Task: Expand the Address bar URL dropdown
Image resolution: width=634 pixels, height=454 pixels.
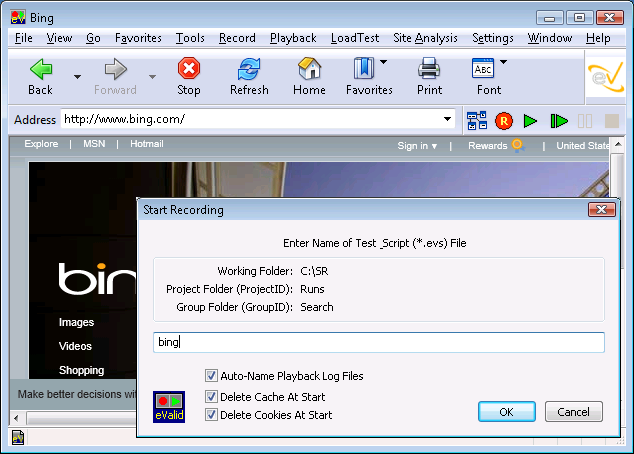Action: [x=447, y=119]
